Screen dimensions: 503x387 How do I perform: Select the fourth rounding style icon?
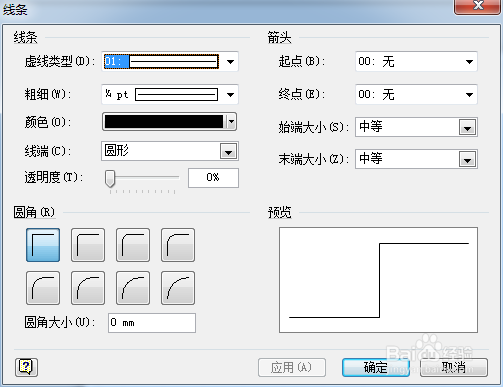[x=178, y=245]
